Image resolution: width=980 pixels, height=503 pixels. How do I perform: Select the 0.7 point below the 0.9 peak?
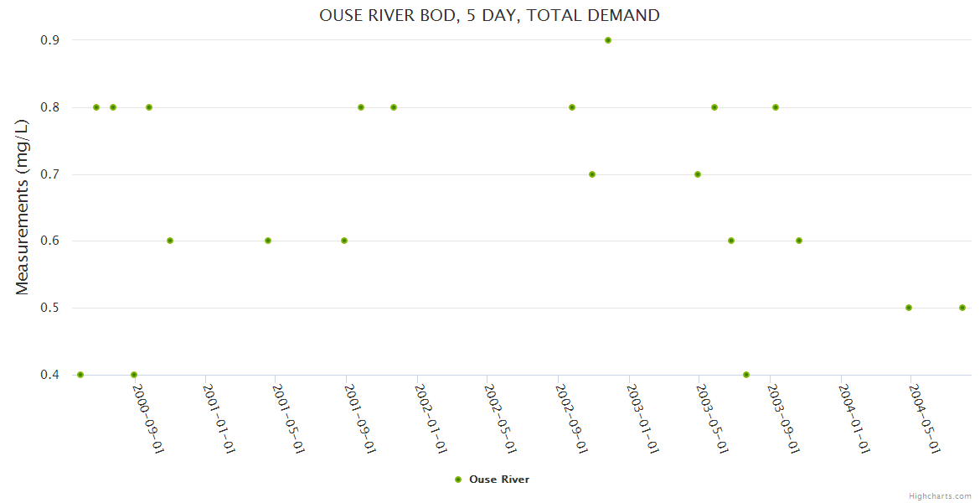592,174
